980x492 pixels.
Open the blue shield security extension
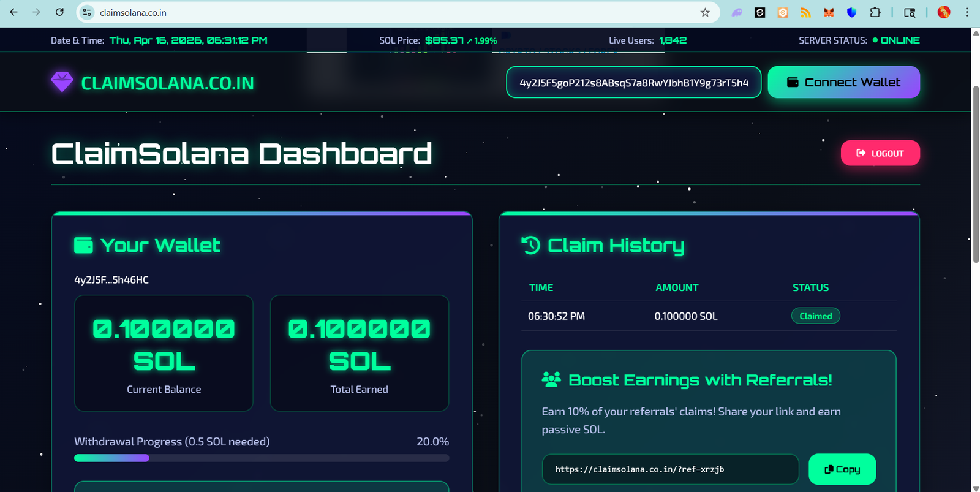click(x=851, y=12)
